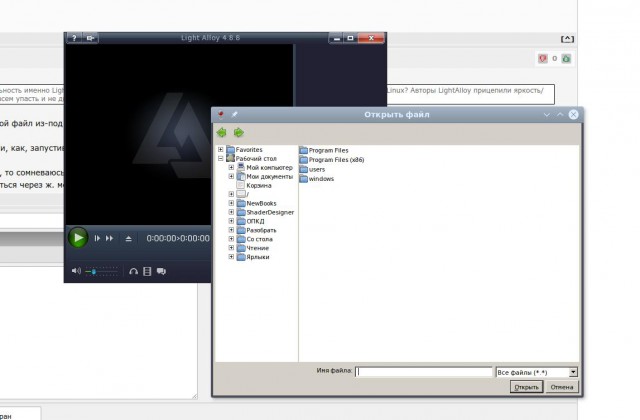Click the green upvote icon on webpage
Image resolution: width=640 pixels, height=420 pixels.
[566, 59]
